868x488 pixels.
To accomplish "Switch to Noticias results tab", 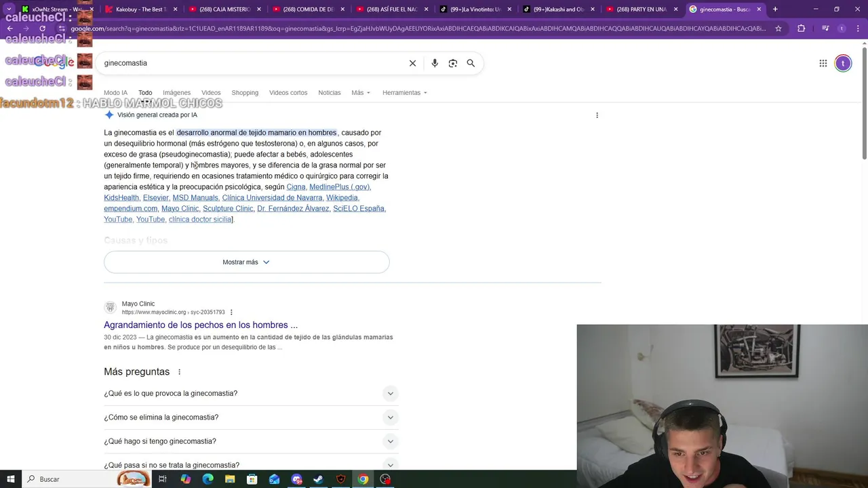I will click(330, 93).
